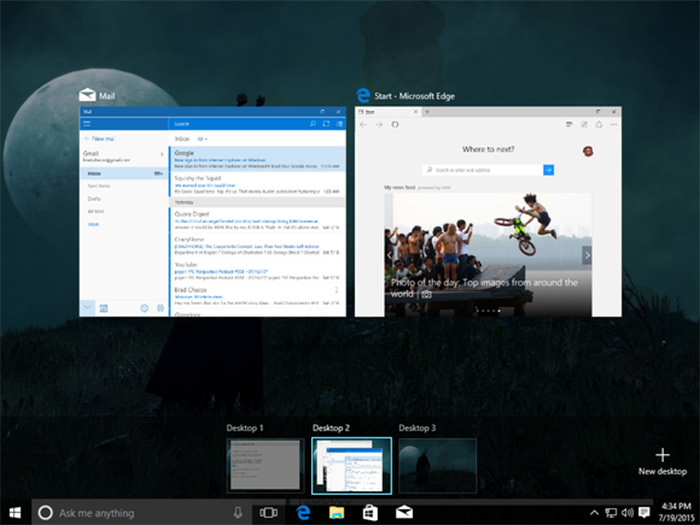Activate the Cortana microphone icon
This screenshot has width=700, height=525.
(237, 512)
